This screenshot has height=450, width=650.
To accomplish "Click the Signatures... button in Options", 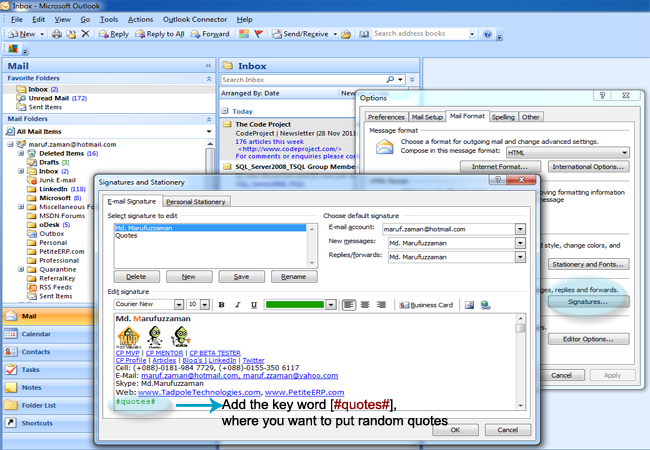I will click(588, 300).
